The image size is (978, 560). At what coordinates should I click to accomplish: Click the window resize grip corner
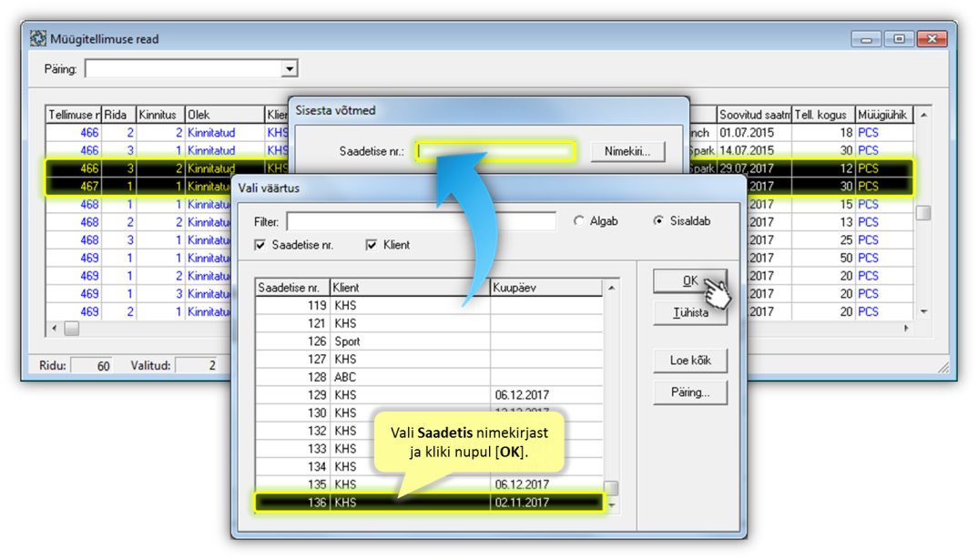point(944,368)
